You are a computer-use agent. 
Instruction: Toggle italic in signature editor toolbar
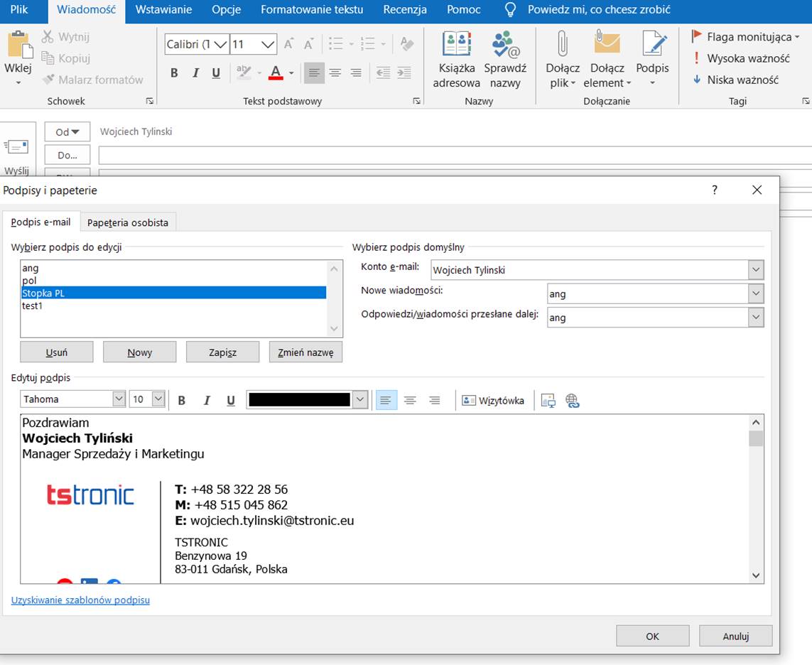[207, 401]
